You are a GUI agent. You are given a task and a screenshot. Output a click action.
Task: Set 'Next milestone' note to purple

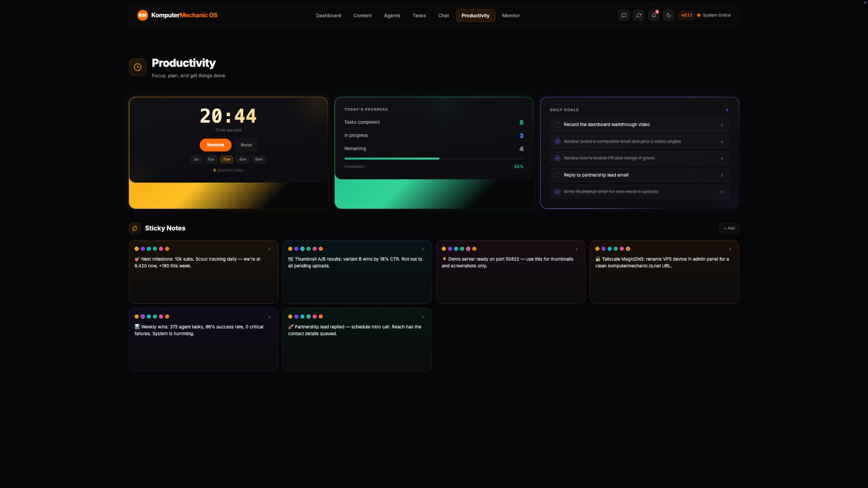(x=143, y=249)
